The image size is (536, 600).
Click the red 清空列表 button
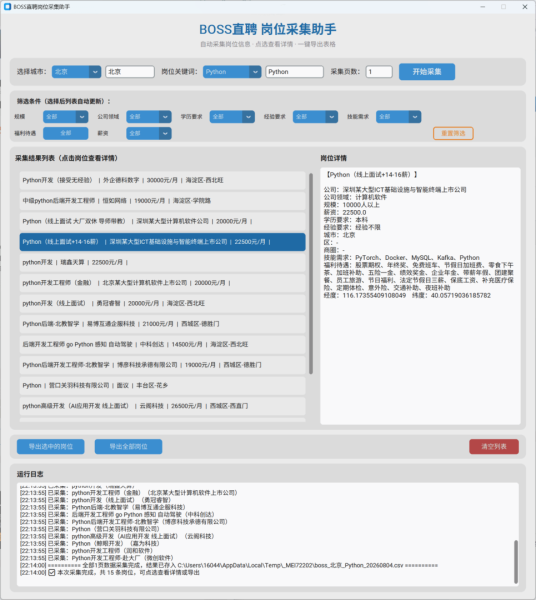494,447
